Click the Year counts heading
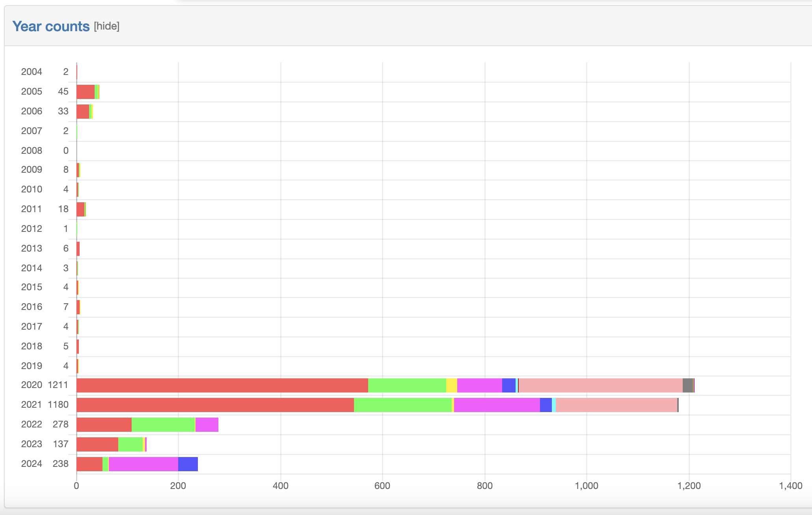Screen dimensions: 812x515 click(x=51, y=26)
